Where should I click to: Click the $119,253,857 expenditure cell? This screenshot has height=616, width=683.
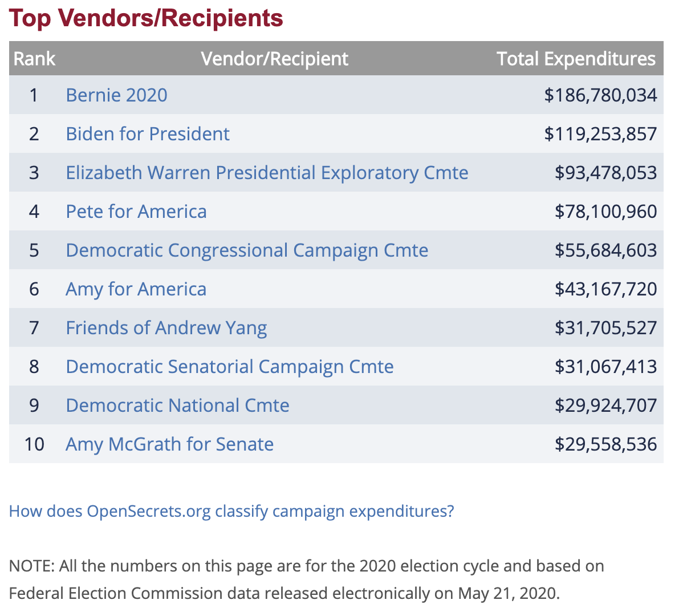(600, 133)
